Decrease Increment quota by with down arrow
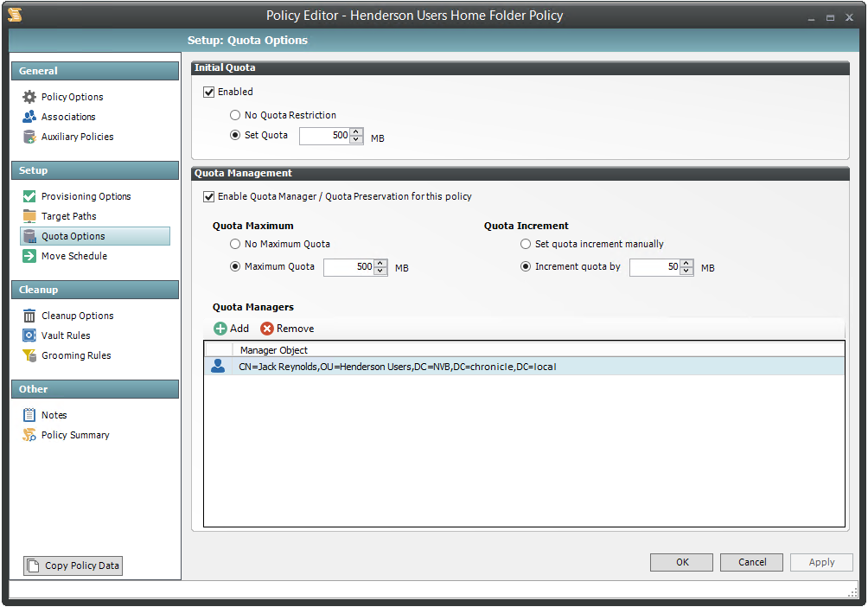This screenshot has height=607, width=868. click(686, 272)
